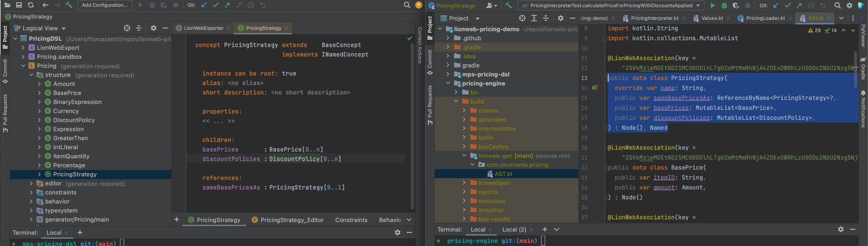868x246 pixels.
Task: Add new terminal tab in IntelliJ
Action: 545,229
